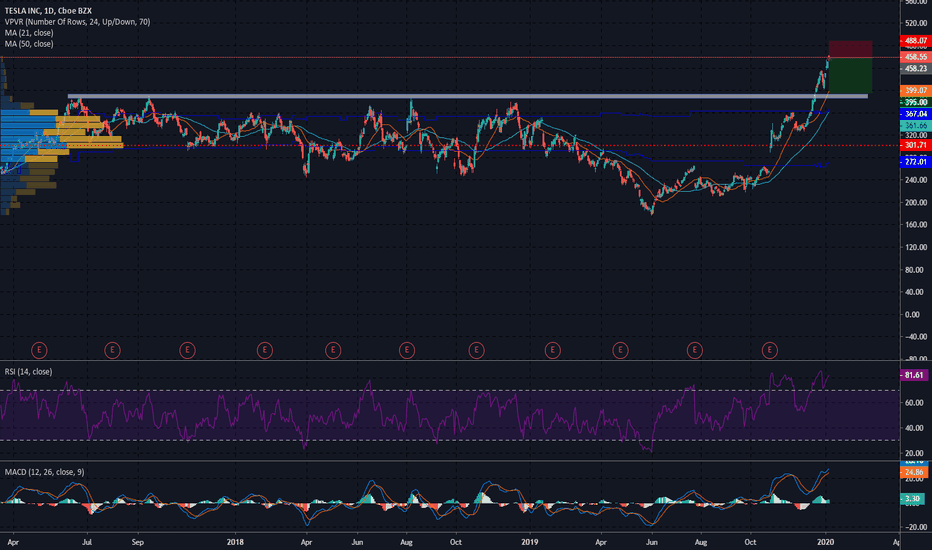This screenshot has width=932, height=550.
Task: Select the red dotted horizontal price line
Action: point(449,145)
